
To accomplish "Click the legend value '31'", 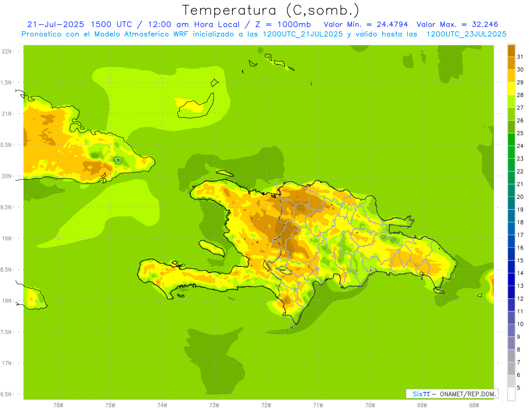I will coord(520,56).
